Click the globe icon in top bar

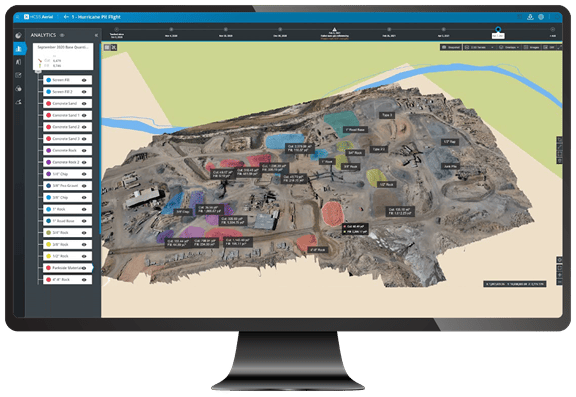541,17
